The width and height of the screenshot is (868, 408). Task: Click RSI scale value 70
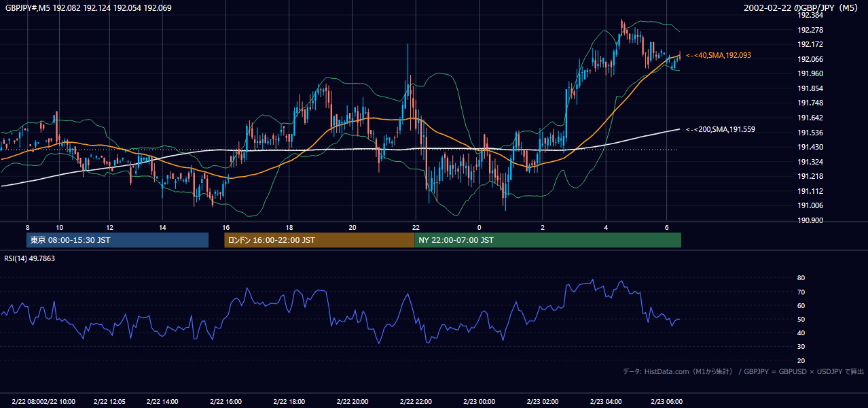tap(801, 292)
